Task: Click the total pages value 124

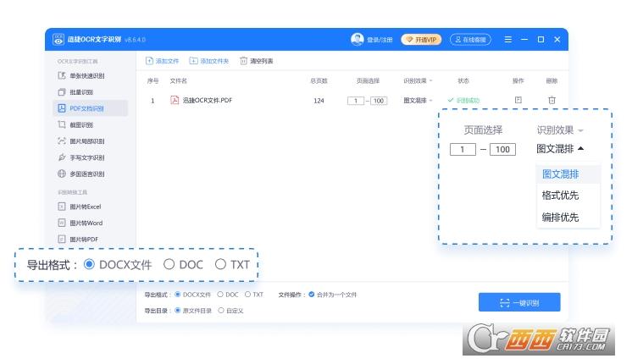Action: click(x=319, y=101)
